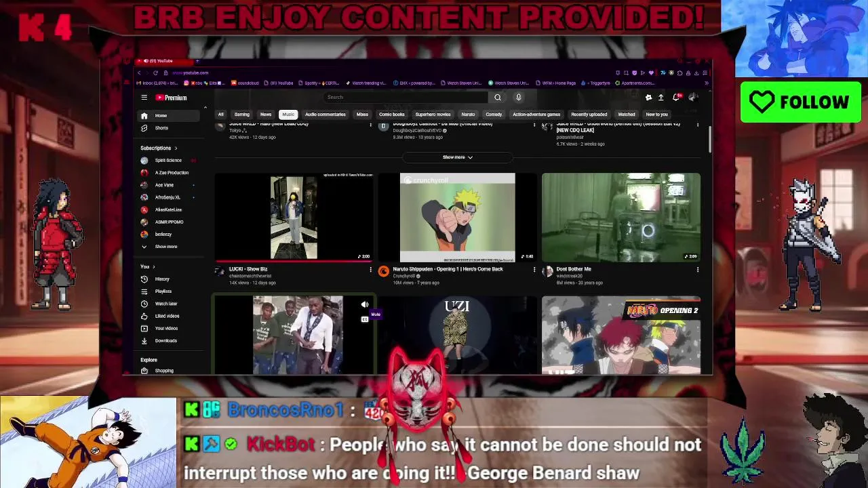Select the Music filter chip
Viewport: 868px width, 488px height.
(288, 115)
